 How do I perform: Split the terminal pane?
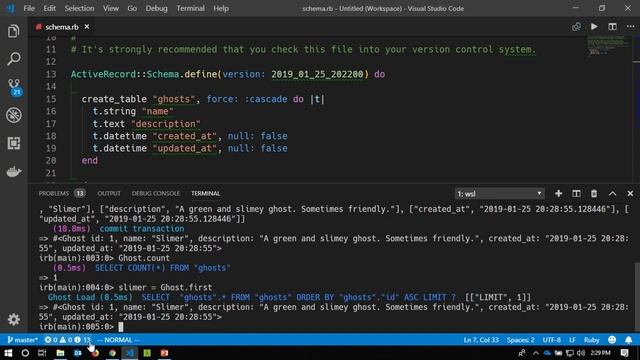[x=576, y=193]
